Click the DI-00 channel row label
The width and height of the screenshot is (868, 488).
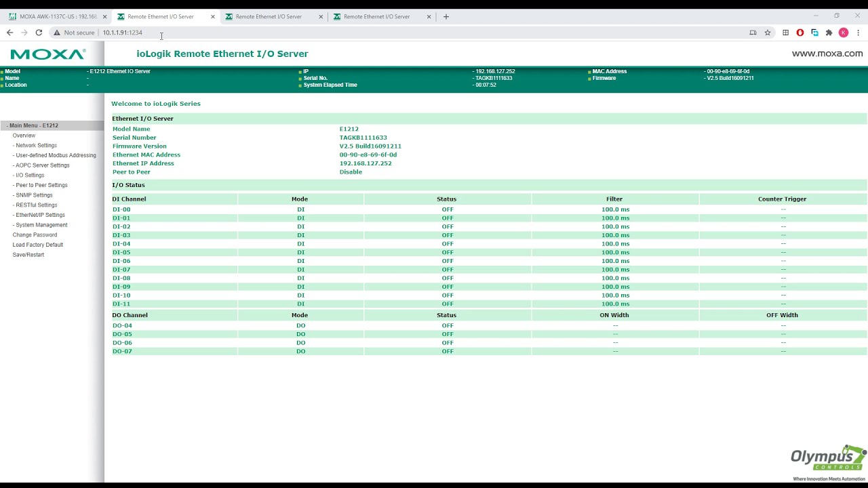click(x=121, y=209)
